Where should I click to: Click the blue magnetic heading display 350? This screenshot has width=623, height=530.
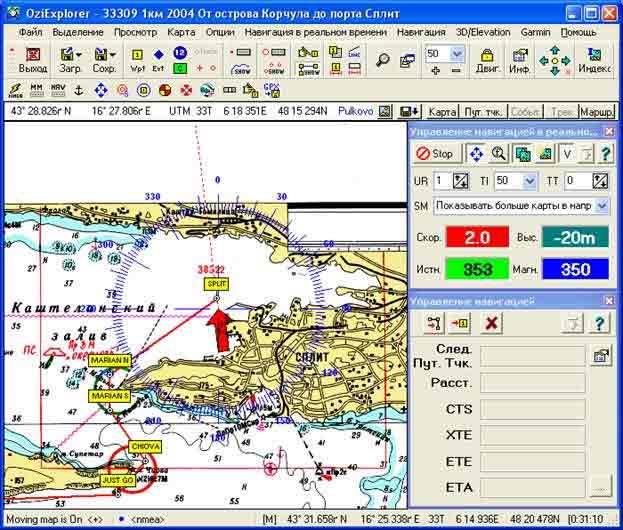point(575,269)
